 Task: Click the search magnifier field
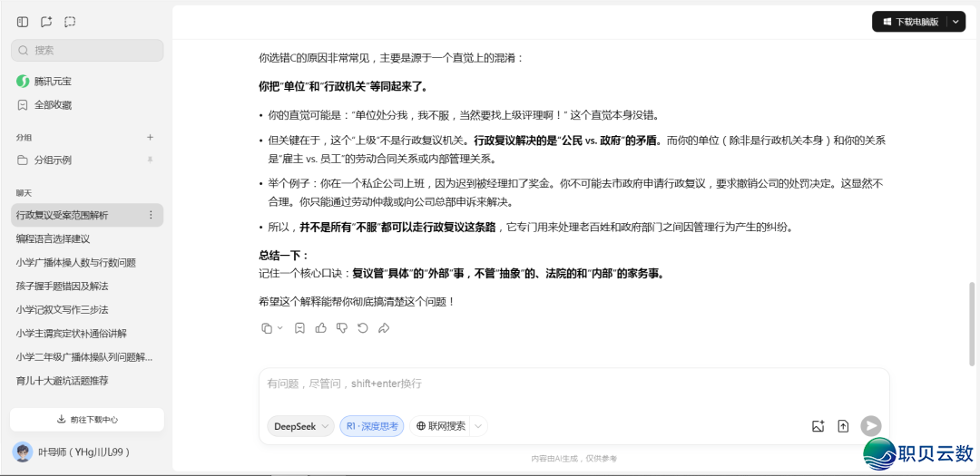coord(87,51)
